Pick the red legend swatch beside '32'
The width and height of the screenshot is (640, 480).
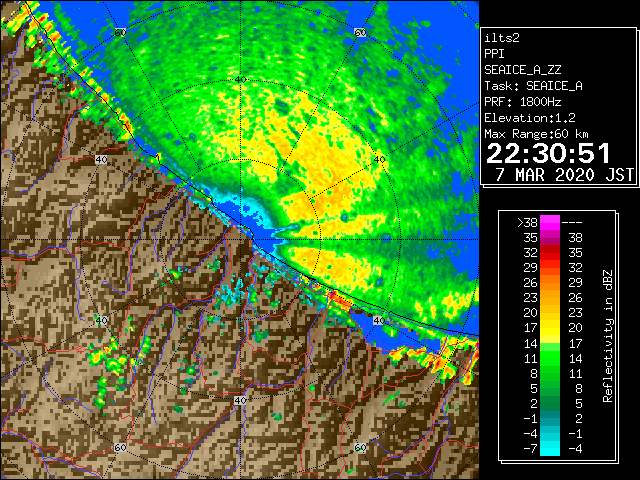[550, 253]
